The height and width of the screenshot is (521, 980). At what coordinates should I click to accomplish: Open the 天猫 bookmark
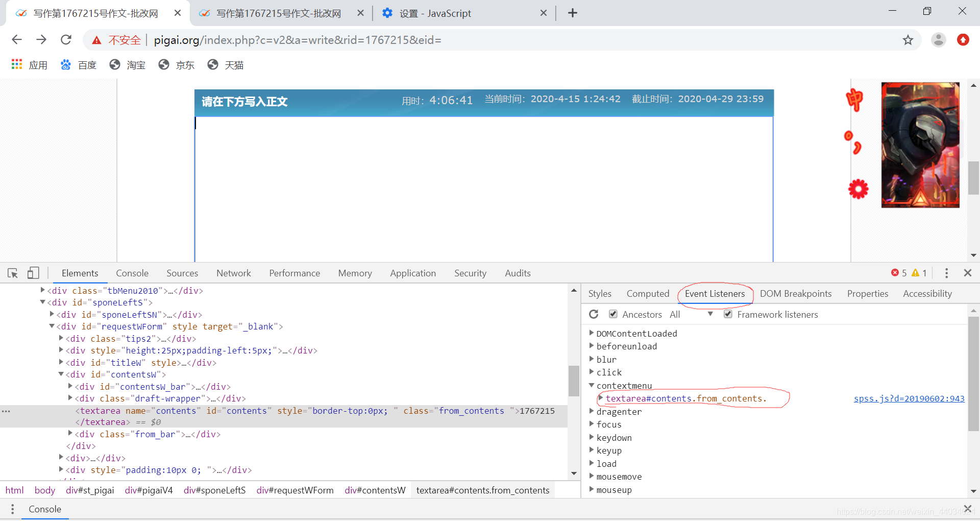tap(226, 65)
